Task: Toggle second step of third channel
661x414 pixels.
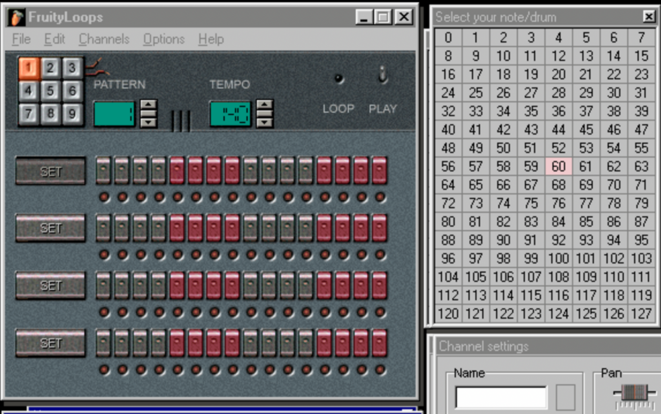Action: 122,285
